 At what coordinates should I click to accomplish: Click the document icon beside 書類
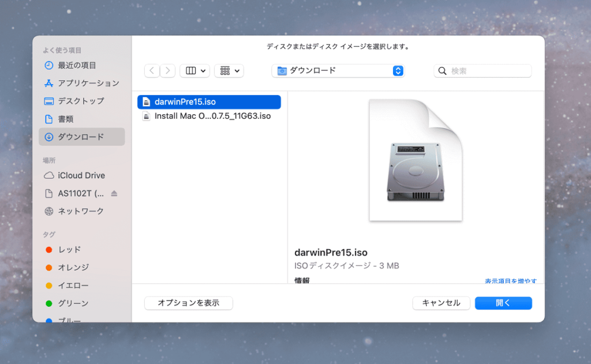click(49, 119)
